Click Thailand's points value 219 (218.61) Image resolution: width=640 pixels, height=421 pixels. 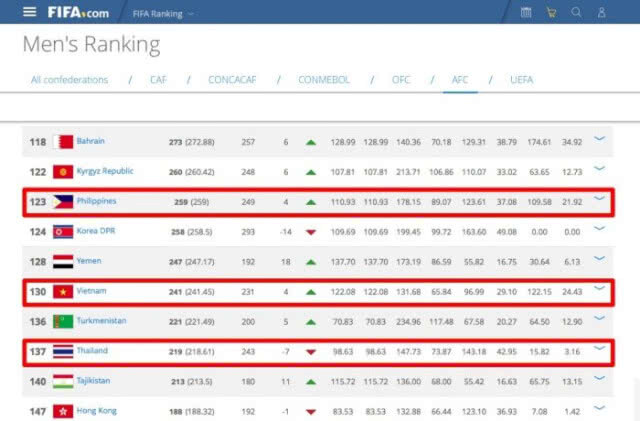(x=191, y=352)
